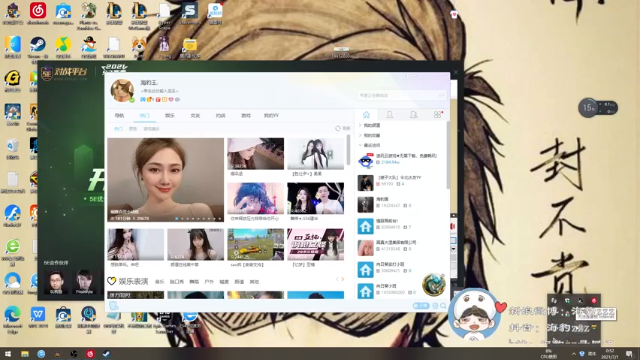
Task: Open the notification center in the taskbar
Action: point(629,354)
